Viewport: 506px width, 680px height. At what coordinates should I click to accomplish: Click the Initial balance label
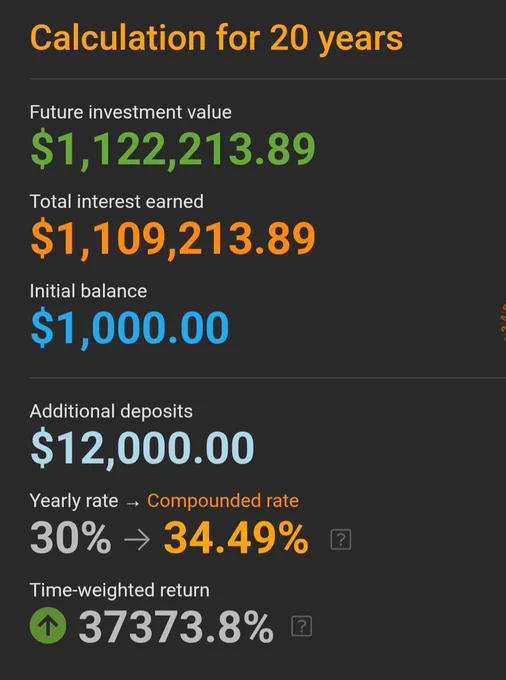[x=88, y=291]
